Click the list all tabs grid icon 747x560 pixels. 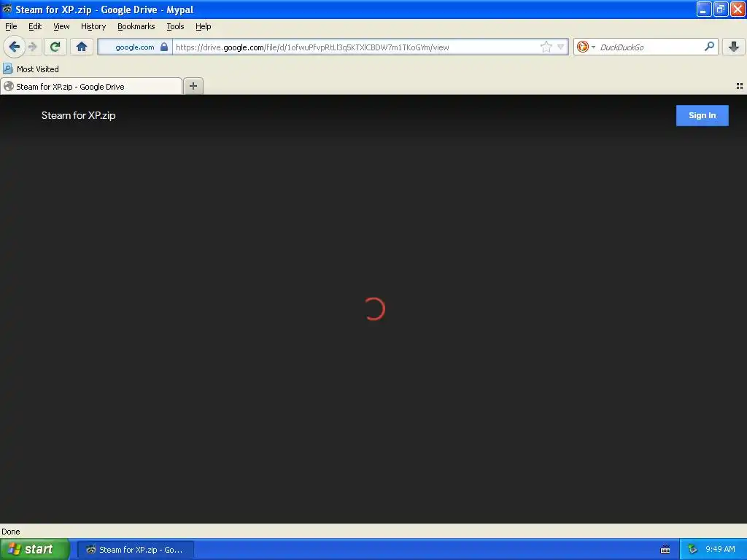(740, 86)
